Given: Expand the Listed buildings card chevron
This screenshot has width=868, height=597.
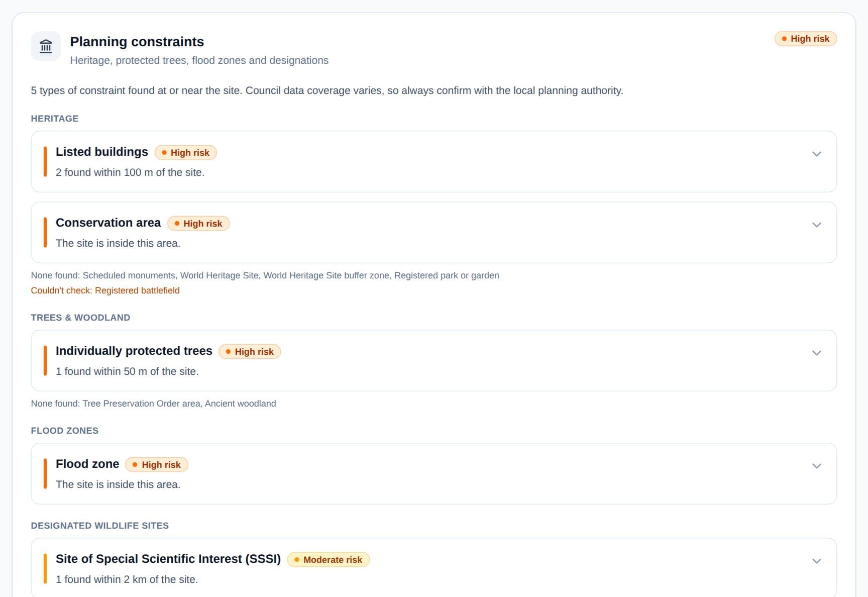Looking at the screenshot, I should tap(816, 154).
